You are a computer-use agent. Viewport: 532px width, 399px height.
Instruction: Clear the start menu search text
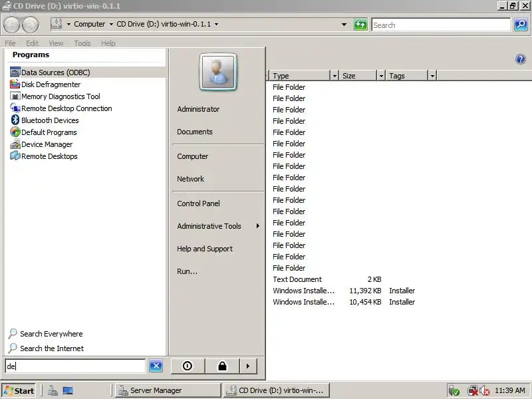point(156,366)
